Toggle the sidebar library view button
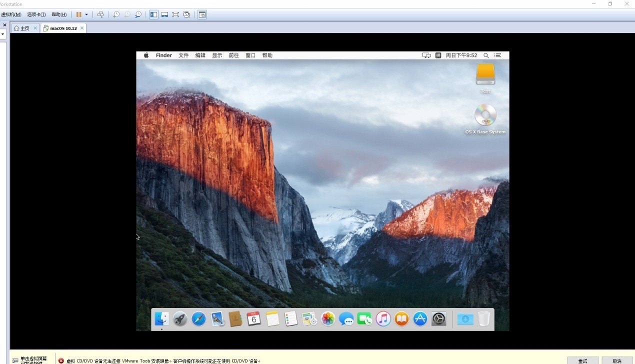Viewport: 635px width, 364px height. (153, 14)
